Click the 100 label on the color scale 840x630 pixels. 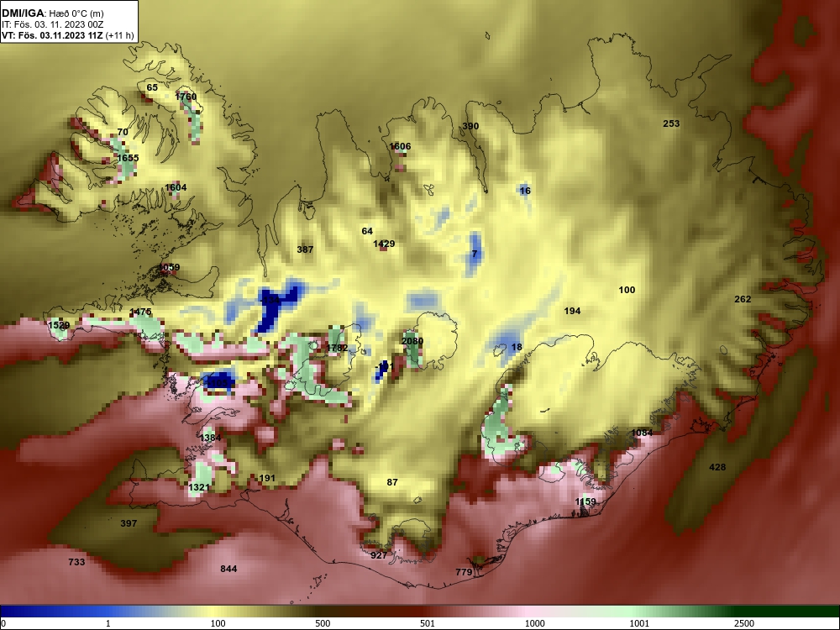click(x=218, y=623)
